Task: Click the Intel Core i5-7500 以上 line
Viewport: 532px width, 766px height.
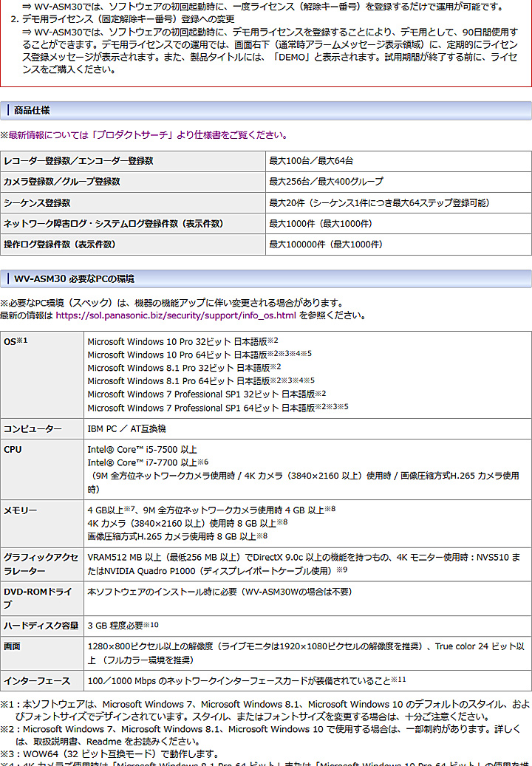Action: pyautogui.click(x=142, y=449)
